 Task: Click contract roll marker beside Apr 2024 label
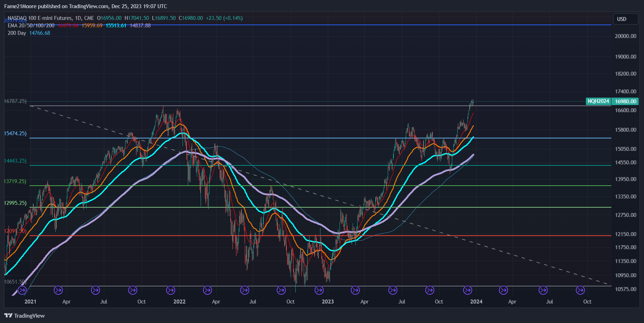pos(503,290)
